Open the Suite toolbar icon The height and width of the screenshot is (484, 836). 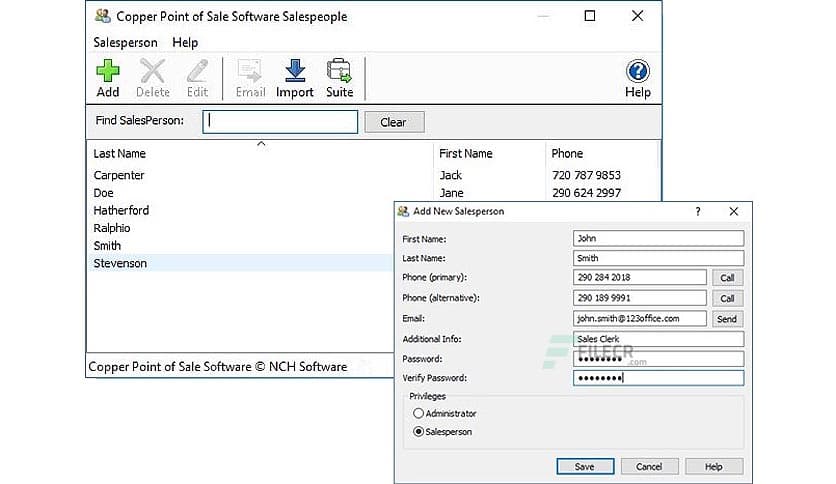[x=340, y=72]
